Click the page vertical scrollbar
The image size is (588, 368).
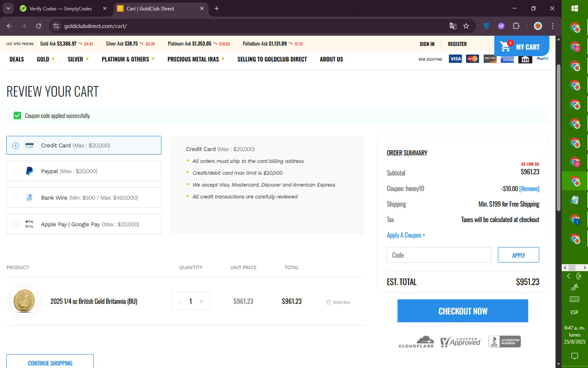559,137
